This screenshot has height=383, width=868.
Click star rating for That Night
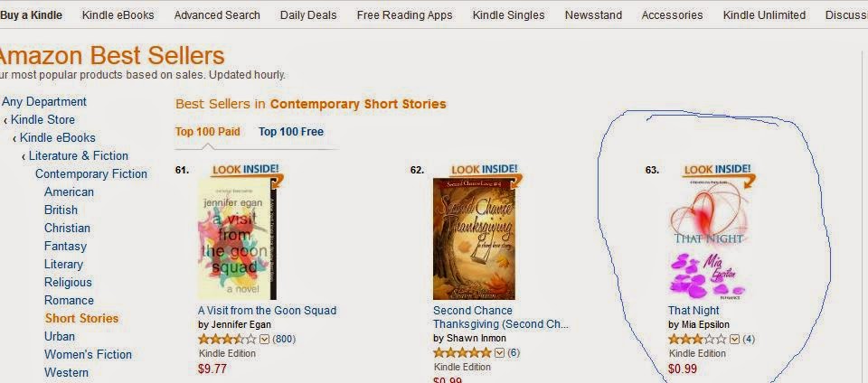coord(697,340)
